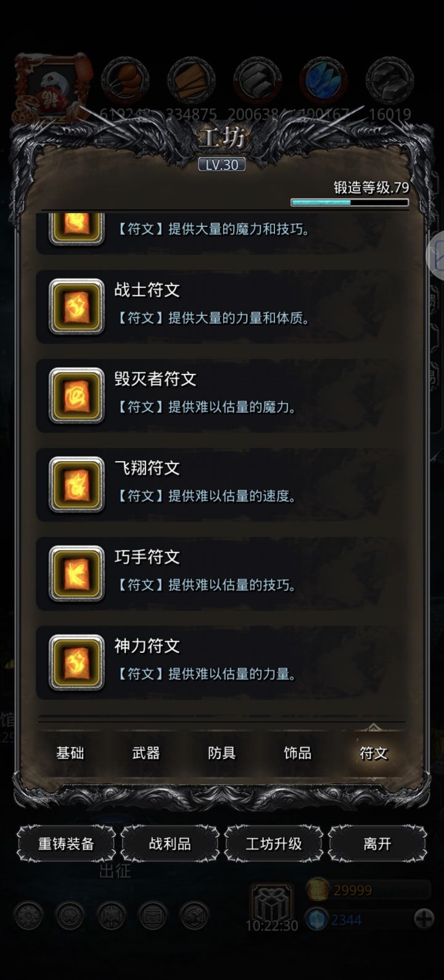444x980 pixels.
Task: Leave the workshop with 离开 button
Action: pyautogui.click(x=377, y=844)
